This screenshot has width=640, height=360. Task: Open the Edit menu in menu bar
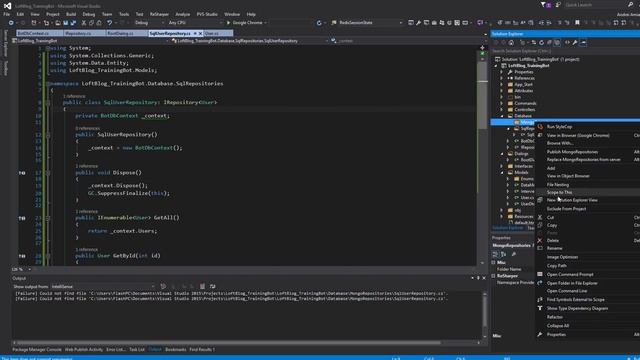tap(20, 14)
